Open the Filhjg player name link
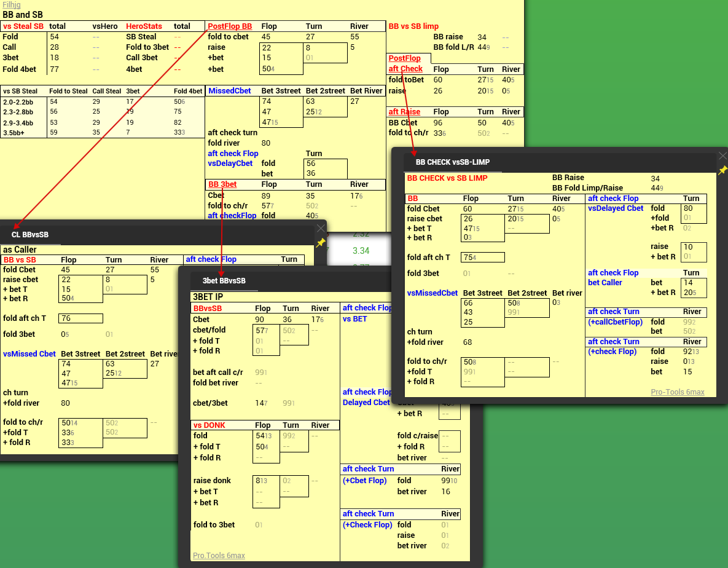 click(x=12, y=5)
